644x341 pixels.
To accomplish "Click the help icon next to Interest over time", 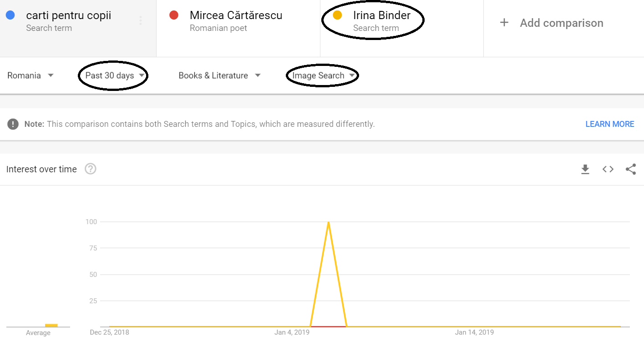I will [90, 169].
